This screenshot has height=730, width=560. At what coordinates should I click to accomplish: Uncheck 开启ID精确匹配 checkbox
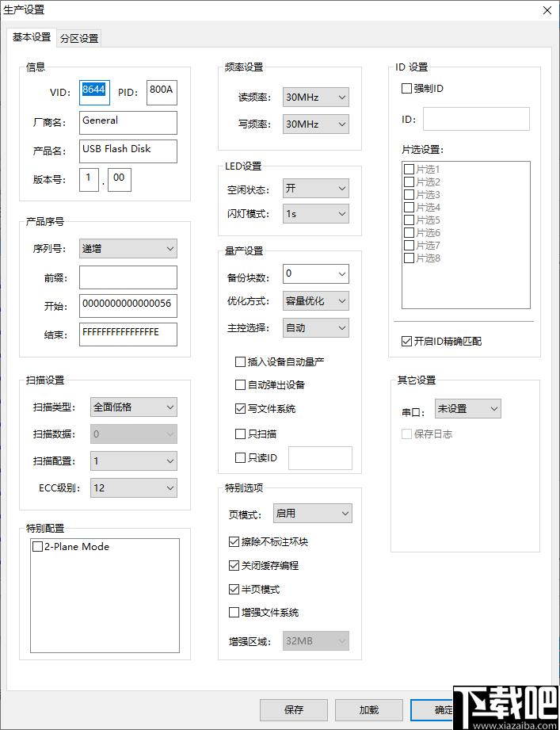(x=406, y=342)
